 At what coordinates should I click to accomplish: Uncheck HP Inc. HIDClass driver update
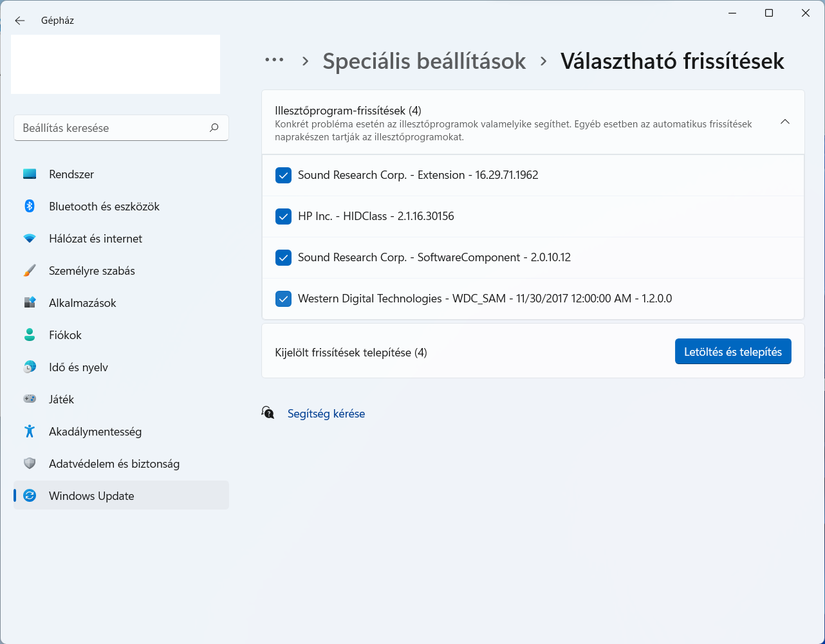tap(283, 216)
